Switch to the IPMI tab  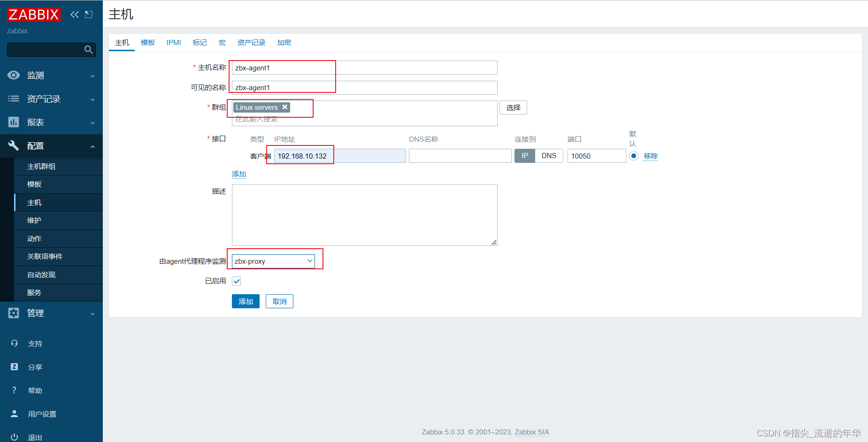(x=174, y=42)
